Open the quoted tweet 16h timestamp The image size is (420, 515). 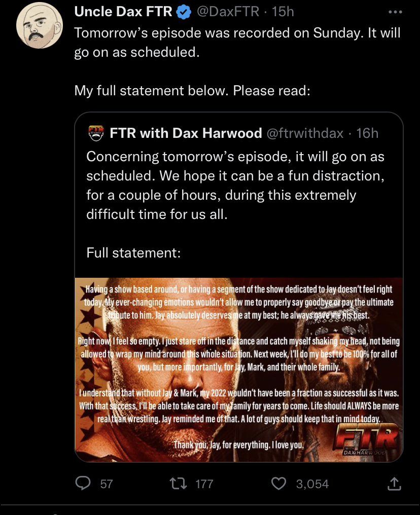pyautogui.click(x=367, y=133)
